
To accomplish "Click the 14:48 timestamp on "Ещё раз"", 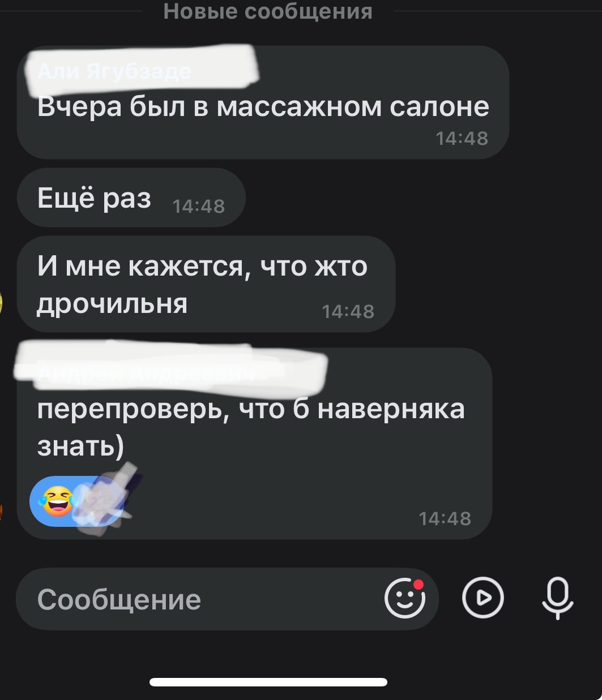I will (x=198, y=207).
